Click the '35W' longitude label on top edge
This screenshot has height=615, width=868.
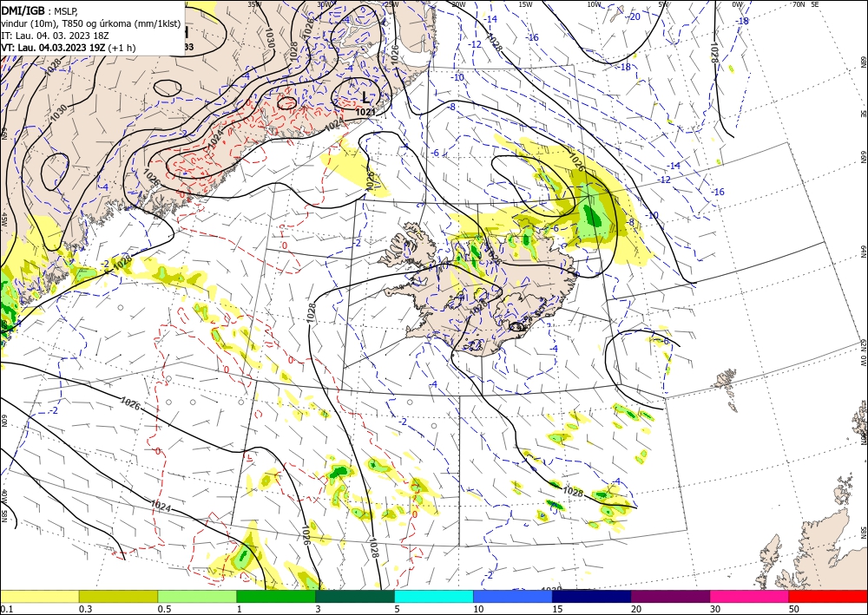(x=254, y=4)
